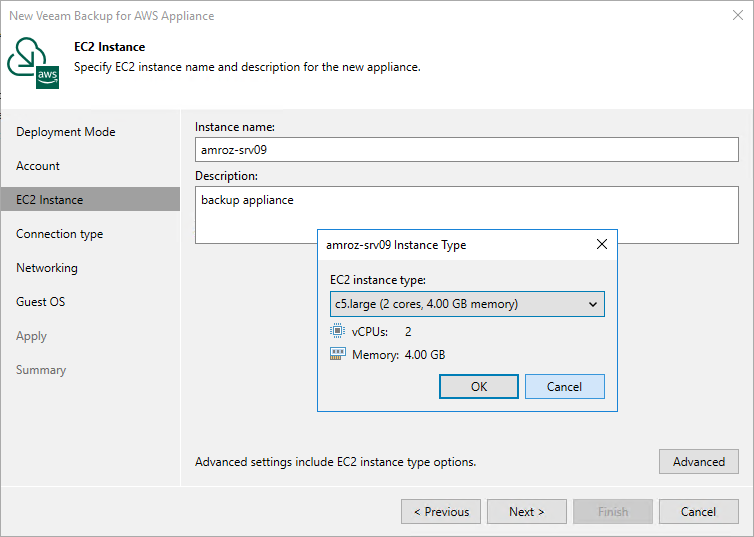Viewport: 754px width, 537px height.
Task: Open the EC2 instance type dropdown
Action: [x=467, y=304]
